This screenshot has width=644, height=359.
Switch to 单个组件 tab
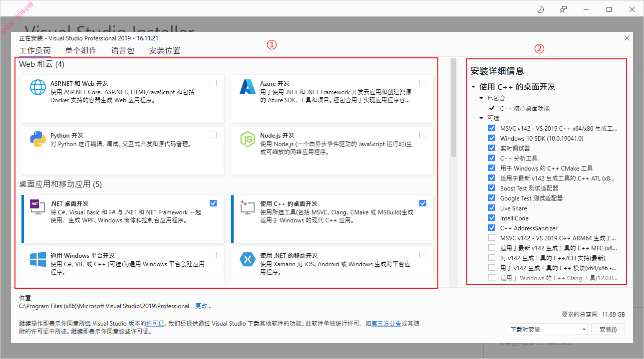[81, 50]
